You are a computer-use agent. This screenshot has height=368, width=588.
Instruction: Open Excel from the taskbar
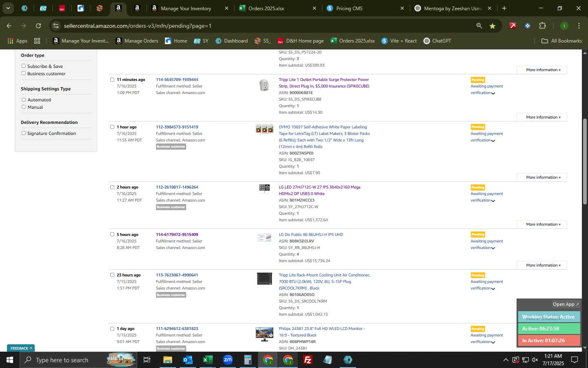[x=207, y=360]
